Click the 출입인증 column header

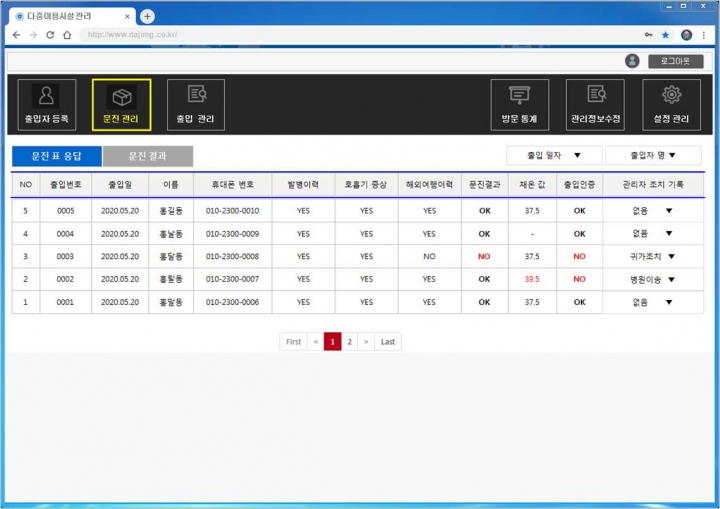click(x=579, y=185)
